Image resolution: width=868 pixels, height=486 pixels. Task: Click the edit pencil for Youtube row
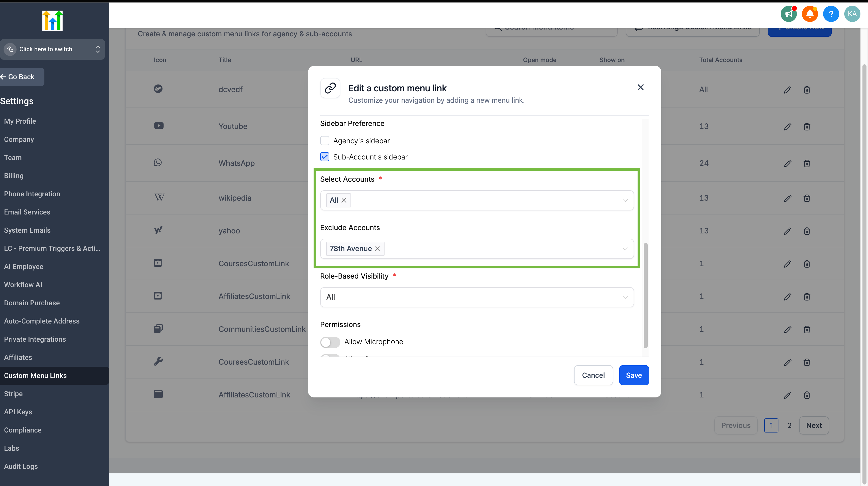coord(788,127)
